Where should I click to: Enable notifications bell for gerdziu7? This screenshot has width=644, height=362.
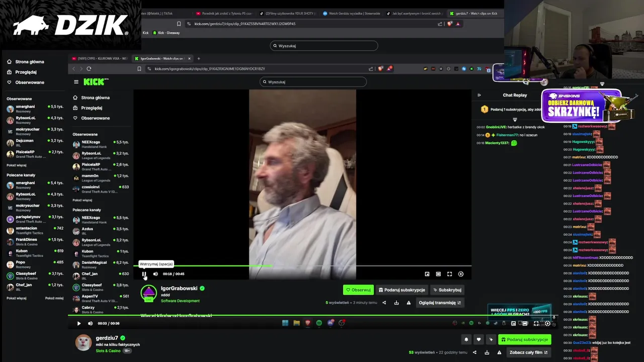(466, 339)
